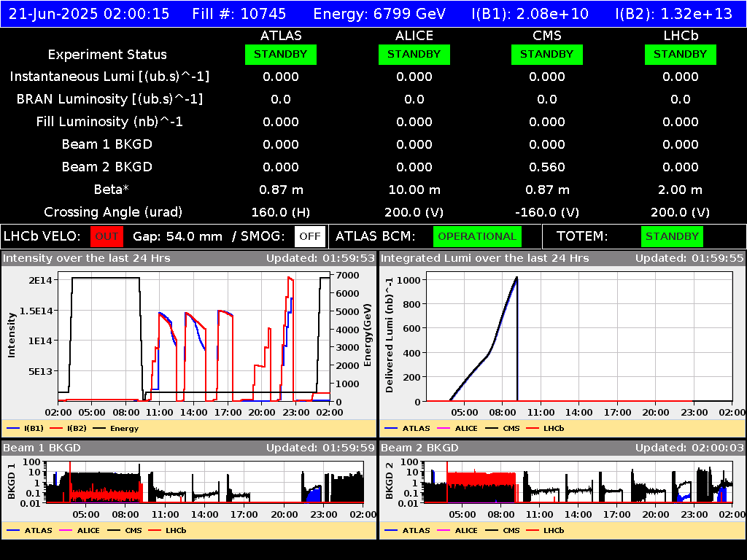Select CMS Beam 2 BKGD value 0.560
This screenshot has width=747, height=560.
pyautogui.click(x=547, y=167)
